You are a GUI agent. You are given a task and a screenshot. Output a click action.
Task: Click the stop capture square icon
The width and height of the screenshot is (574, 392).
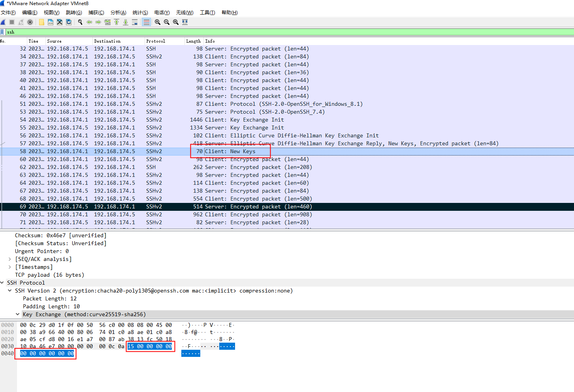coord(12,22)
